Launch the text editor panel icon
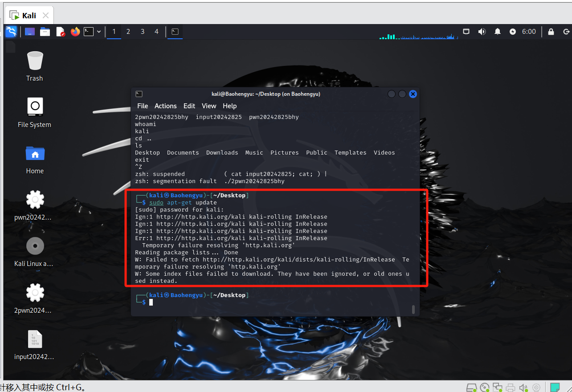Image resolution: width=572 pixels, height=392 pixels. tap(60, 32)
